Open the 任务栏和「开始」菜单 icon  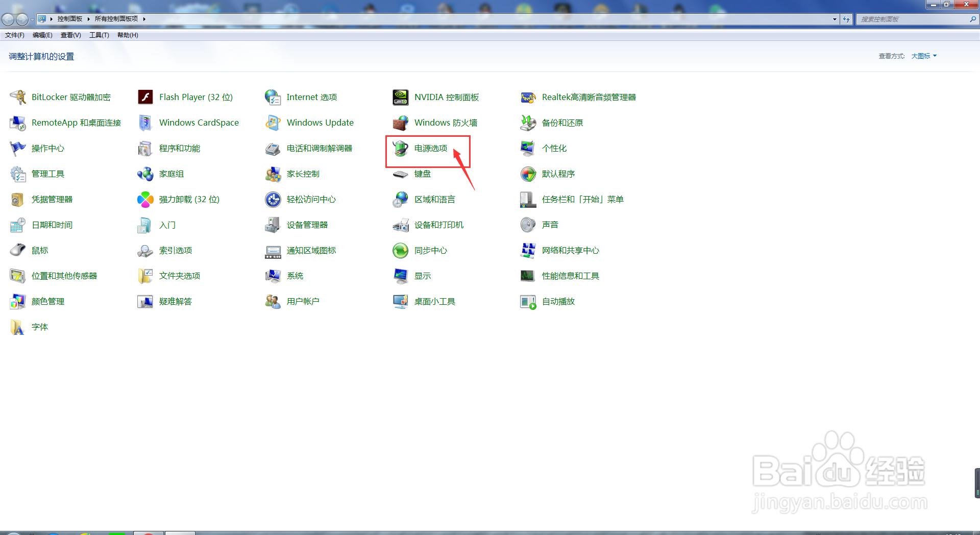(x=528, y=199)
